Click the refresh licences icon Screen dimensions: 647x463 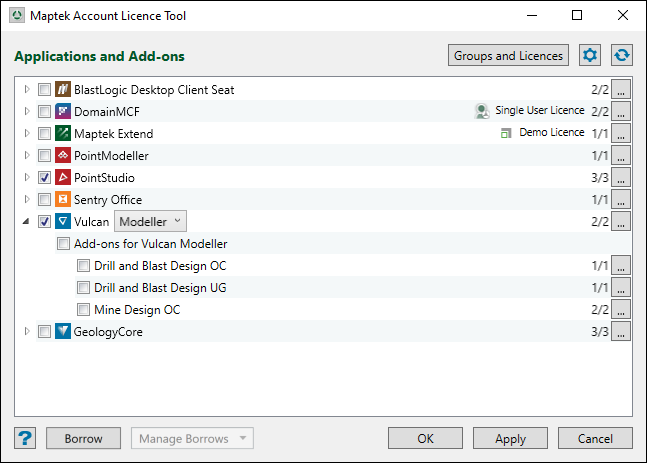tap(622, 56)
